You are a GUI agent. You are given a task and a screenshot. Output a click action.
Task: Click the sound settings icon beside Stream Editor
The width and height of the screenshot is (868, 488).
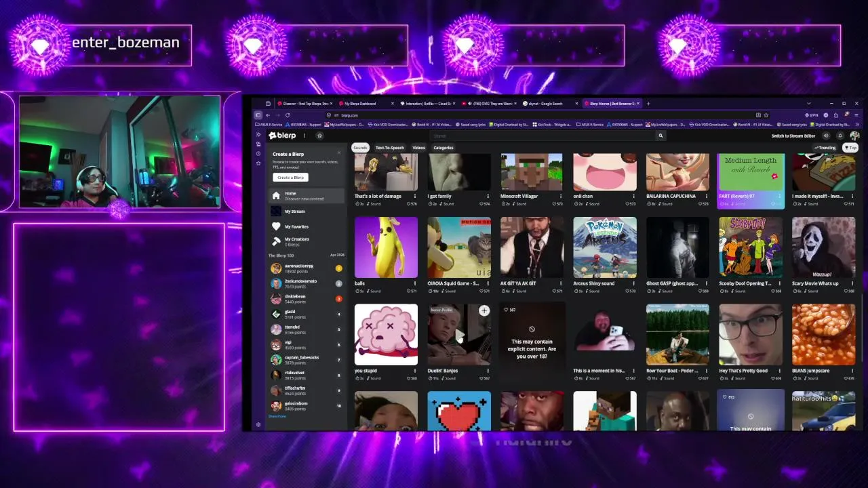[x=826, y=136]
